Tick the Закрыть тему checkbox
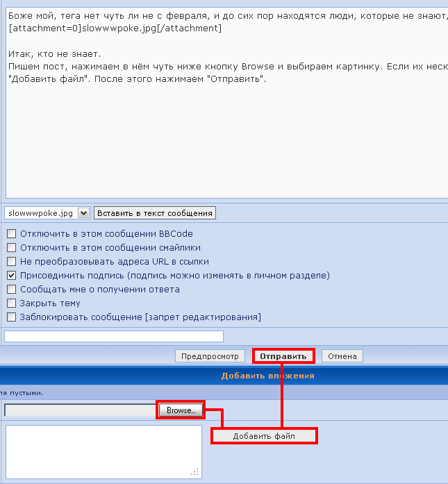The image size is (448, 484). tap(11, 303)
